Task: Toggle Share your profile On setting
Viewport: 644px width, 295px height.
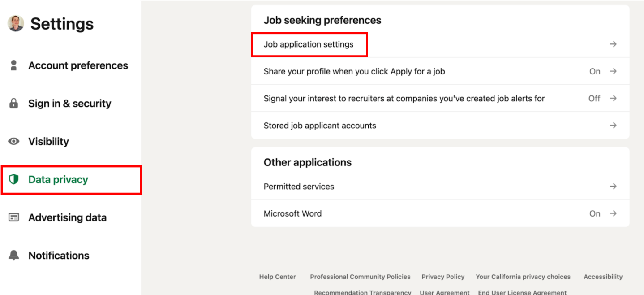Action: click(x=595, y=71)
